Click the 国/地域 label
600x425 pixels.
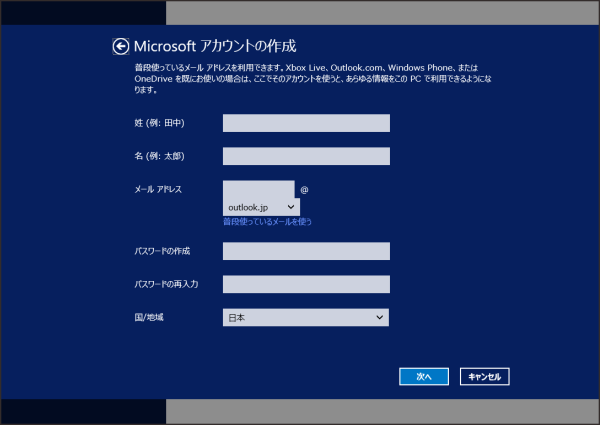149,318
